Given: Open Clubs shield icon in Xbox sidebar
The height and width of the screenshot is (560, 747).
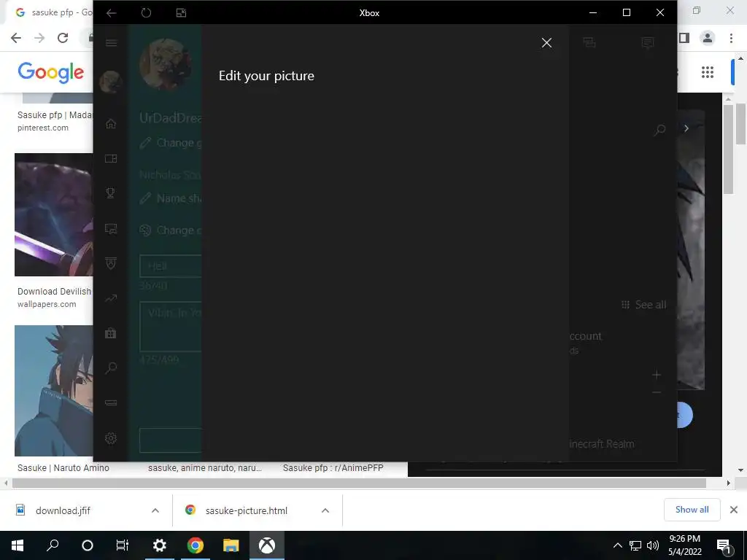Looking at the screenshot, I should [111, 263].
